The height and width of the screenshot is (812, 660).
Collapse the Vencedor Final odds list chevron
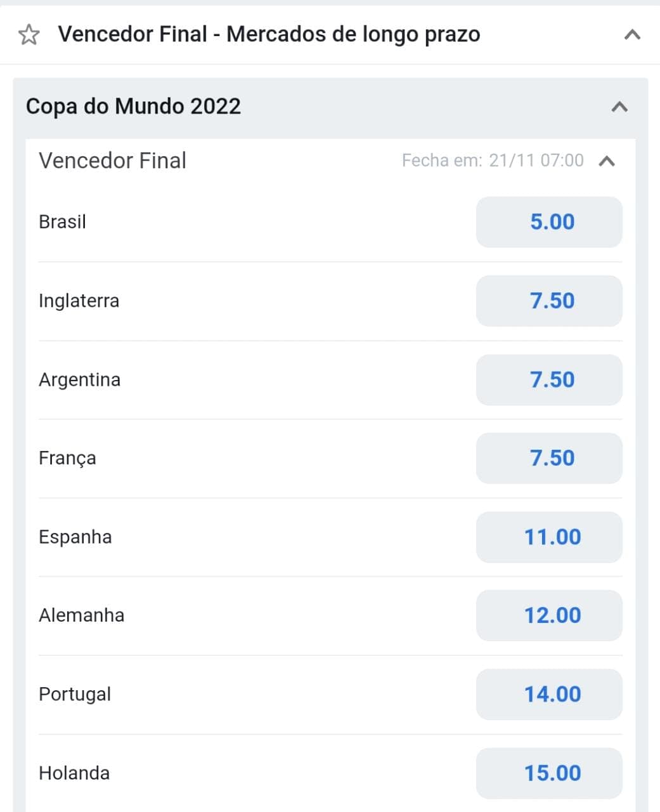click(607, 161)
